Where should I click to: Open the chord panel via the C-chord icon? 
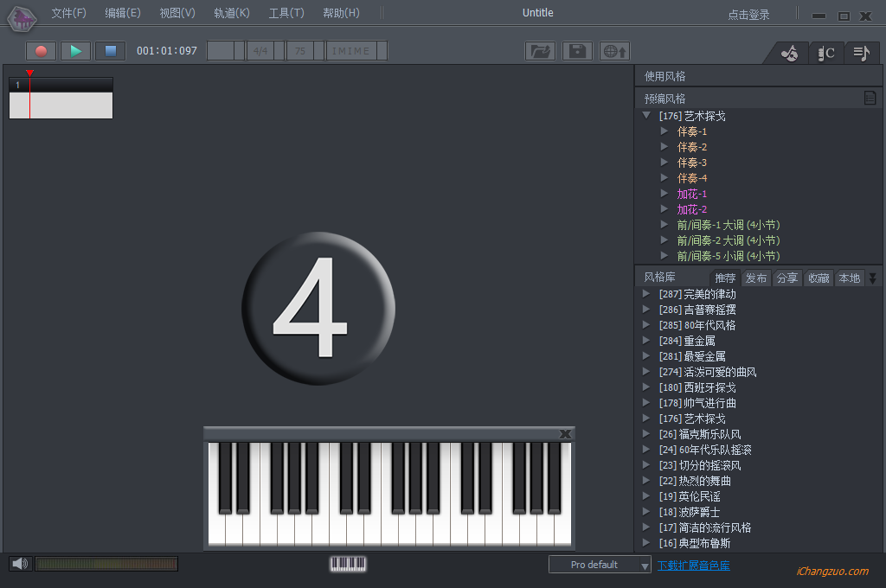(826, 52)
